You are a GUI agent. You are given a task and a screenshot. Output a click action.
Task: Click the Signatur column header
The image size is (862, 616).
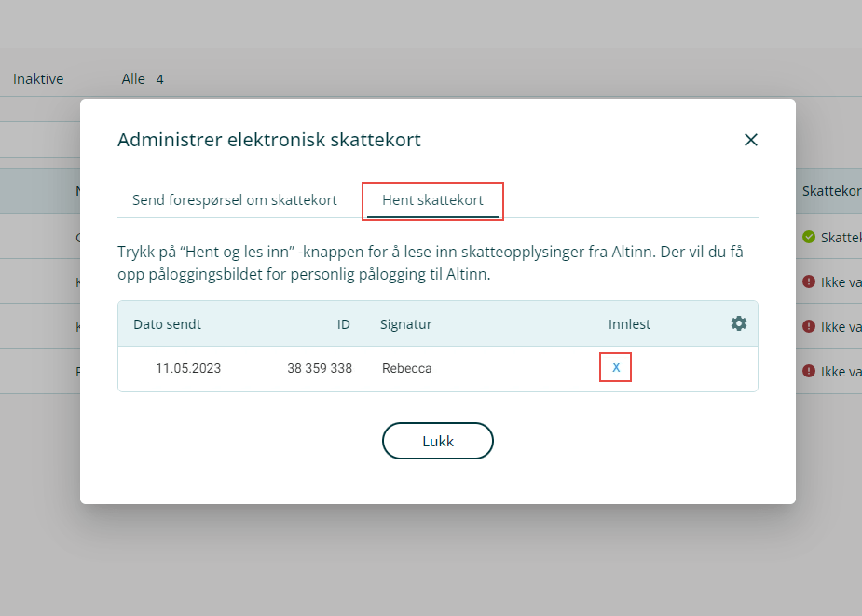405,324
